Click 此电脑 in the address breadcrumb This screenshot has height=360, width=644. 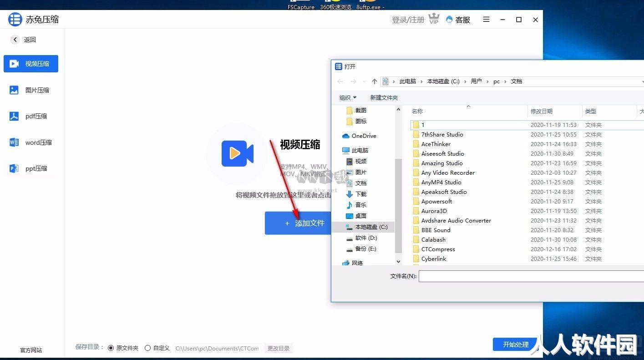click(408, 81)
